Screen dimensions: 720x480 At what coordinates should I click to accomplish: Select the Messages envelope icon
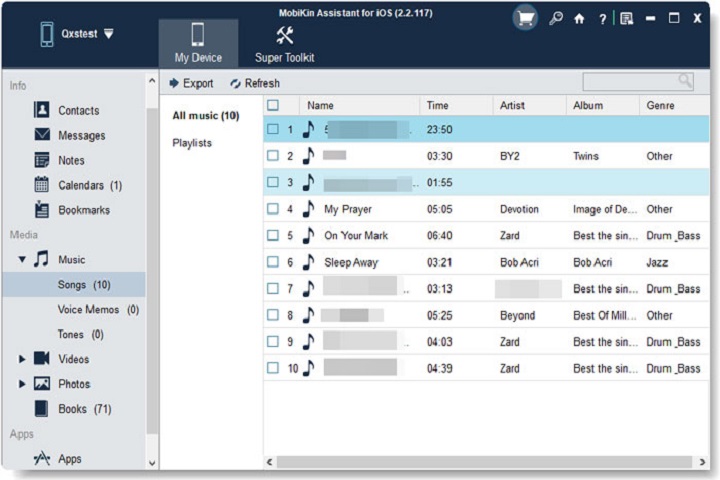tap(42, 135)
